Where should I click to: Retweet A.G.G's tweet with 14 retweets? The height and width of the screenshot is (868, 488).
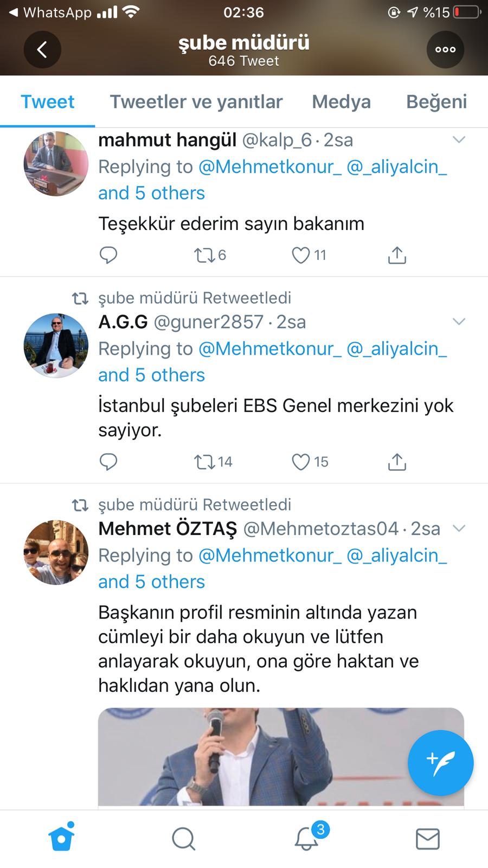point(205,462)
